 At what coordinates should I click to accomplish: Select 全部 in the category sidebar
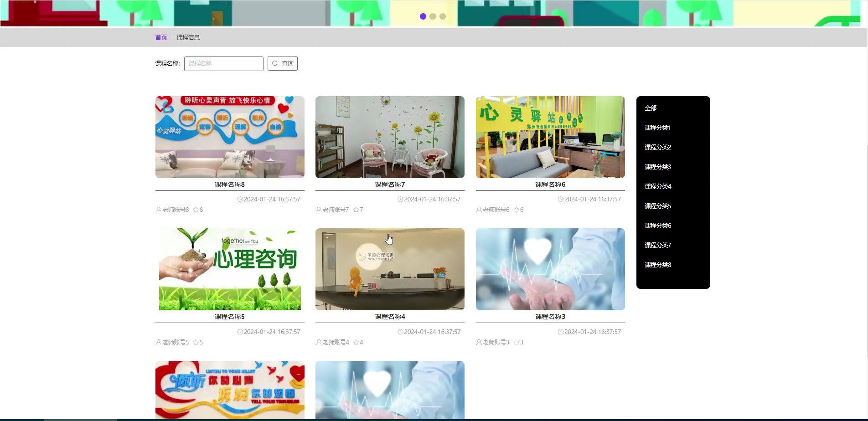tap(651, 108)
